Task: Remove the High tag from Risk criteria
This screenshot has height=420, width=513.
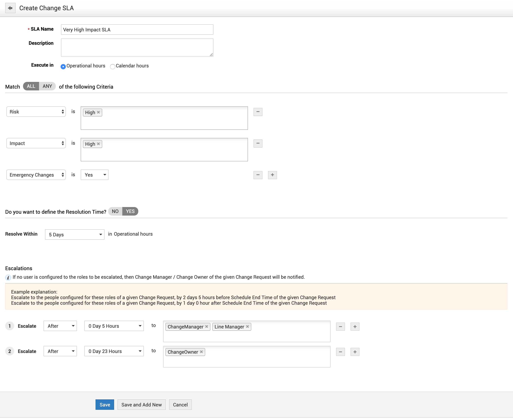Action: point(98,112)
